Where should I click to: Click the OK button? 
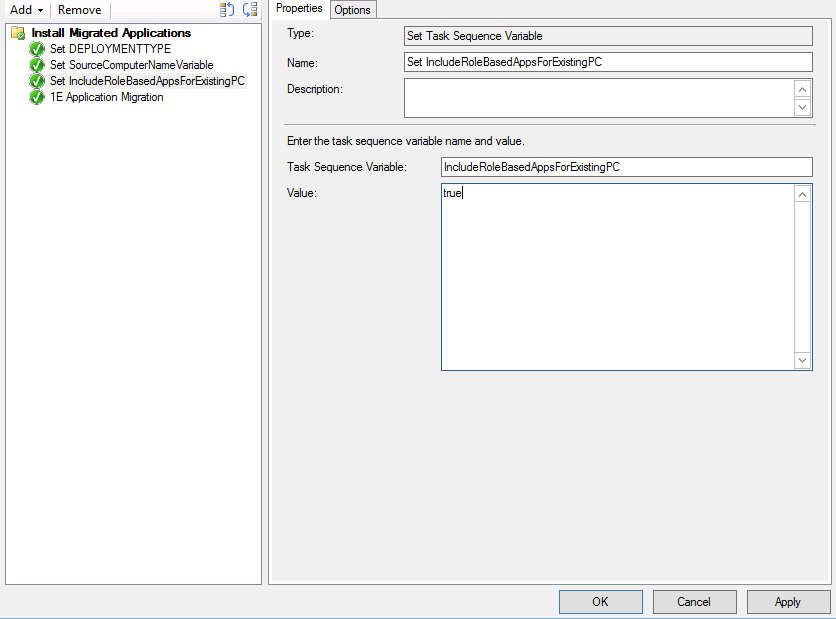600,602
